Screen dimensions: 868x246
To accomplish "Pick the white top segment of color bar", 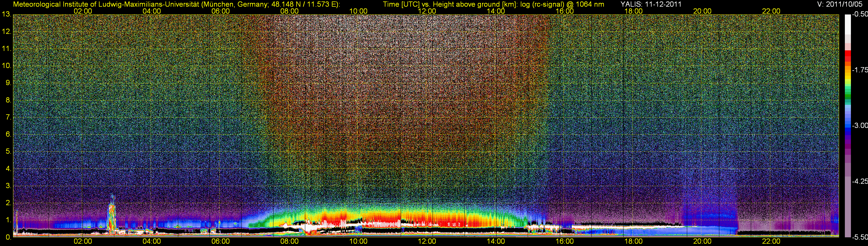I will [x=848, y=24].
